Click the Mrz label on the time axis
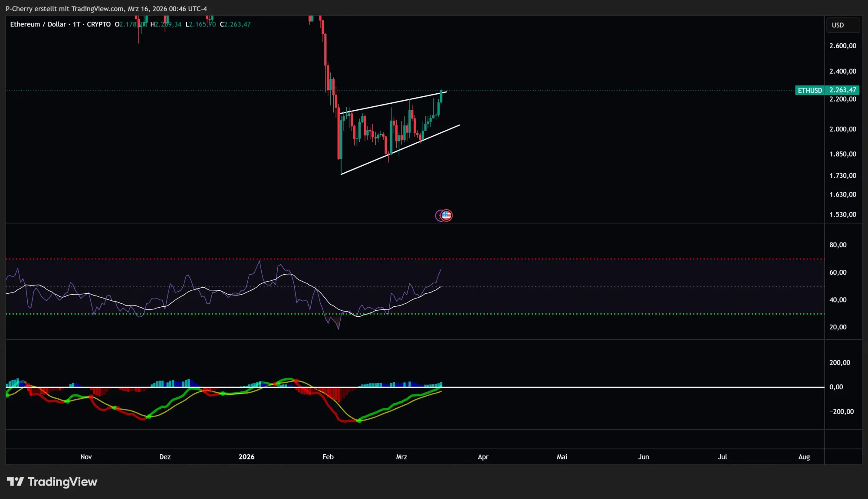This screenshot has width=868, height=499. coord(401,457)
